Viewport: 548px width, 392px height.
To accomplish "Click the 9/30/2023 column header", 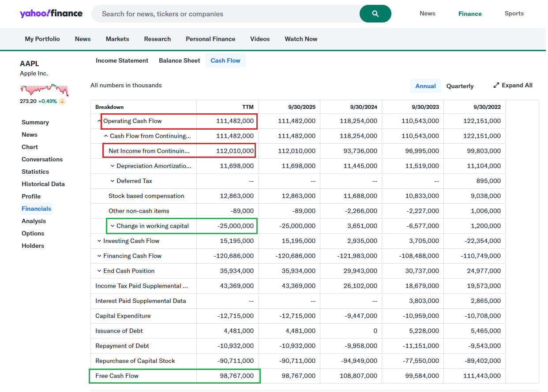I will (x=425, y=107).
